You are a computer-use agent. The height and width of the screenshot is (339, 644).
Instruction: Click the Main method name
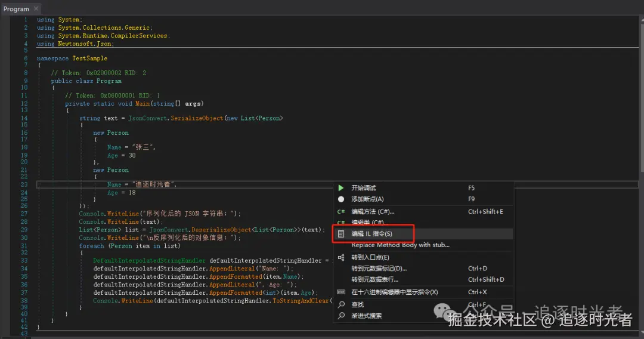point(143,103)
